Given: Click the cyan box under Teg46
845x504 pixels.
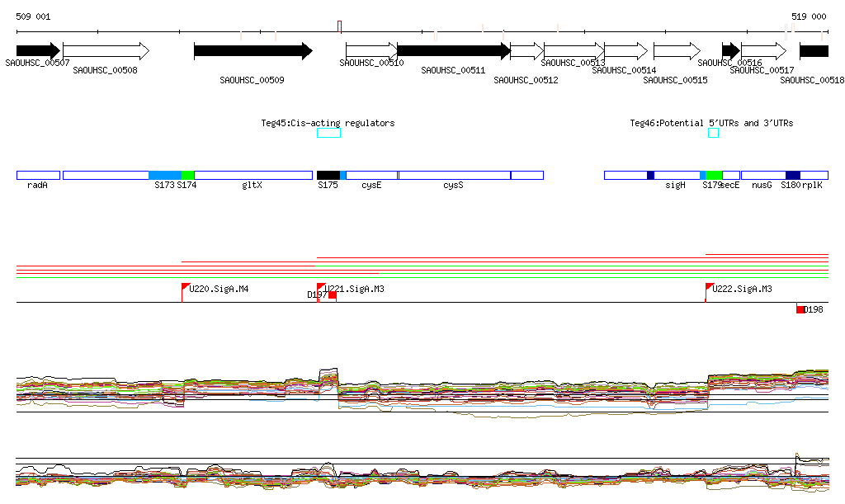Looking at the screenshot, I should tap(713, 133).
